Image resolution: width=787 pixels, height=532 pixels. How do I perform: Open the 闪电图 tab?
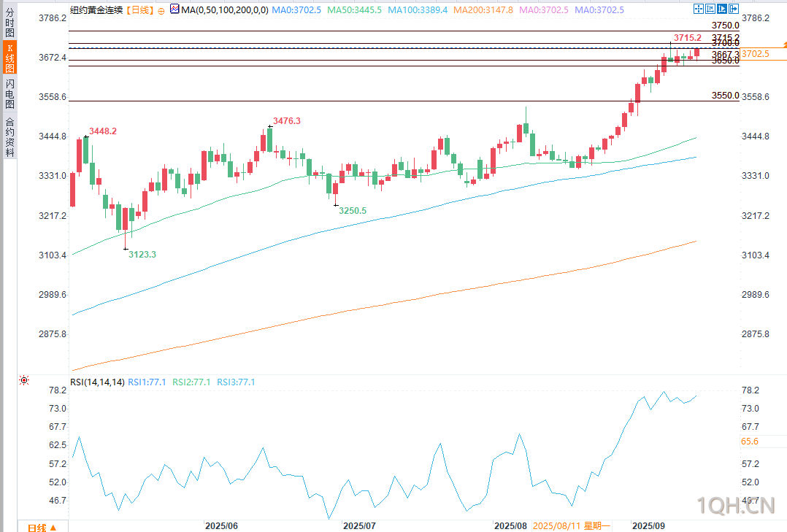[x=9, y=94]
